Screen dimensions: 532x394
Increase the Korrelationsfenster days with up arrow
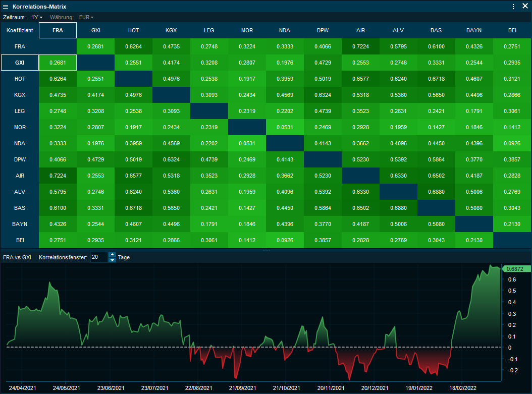pyautogui.click(x=112, y=255)
